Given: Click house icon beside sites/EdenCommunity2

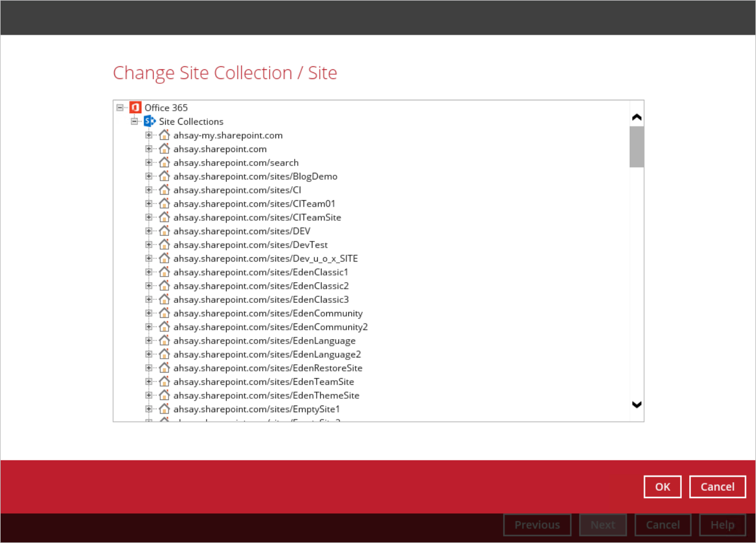Looking at the screenshot, I should [x=164, y=327].
